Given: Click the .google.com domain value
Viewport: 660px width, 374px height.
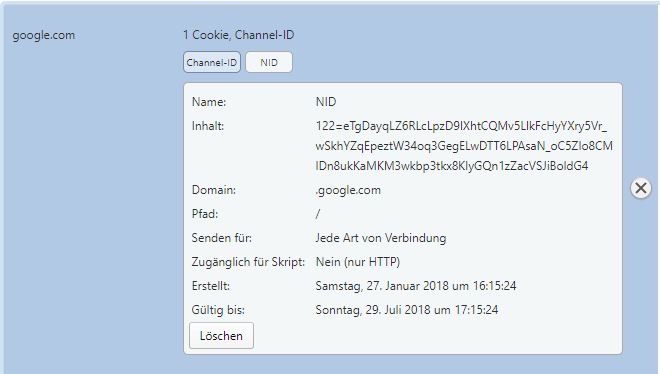Looking at the screenshot, I should click(x=348, y=190).
